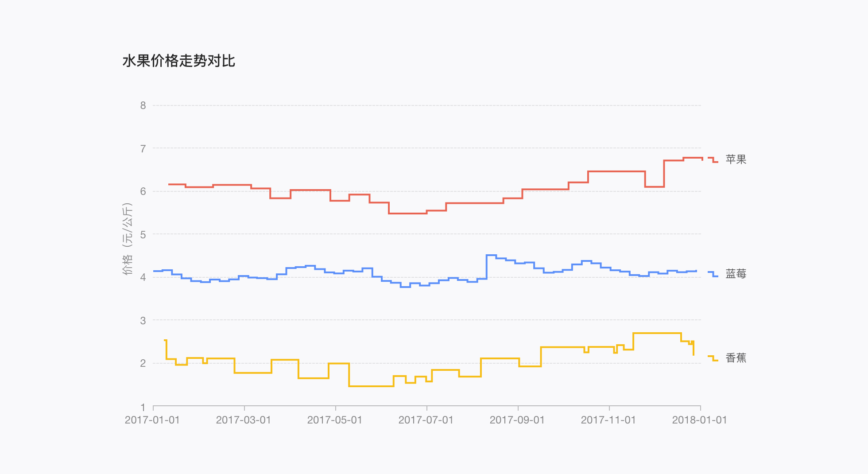Select the 苹果 series label
Viewport: 868px width, 474px height.
point(736,159)
